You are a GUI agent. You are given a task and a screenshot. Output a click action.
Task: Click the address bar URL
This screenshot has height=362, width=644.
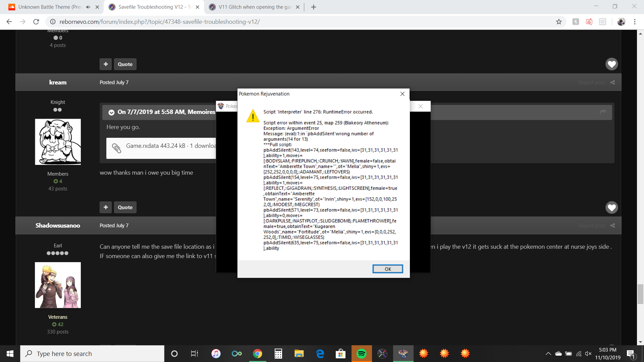[160, 22]
